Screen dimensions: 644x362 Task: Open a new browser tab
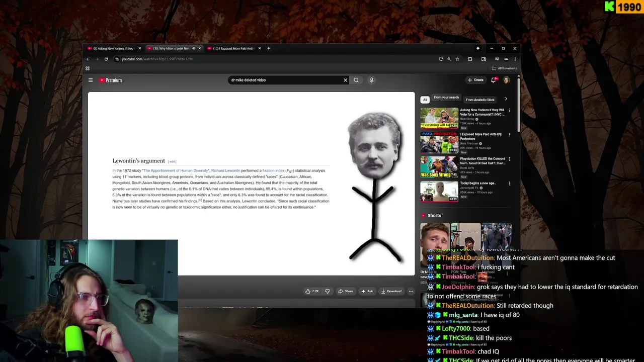(269, 48)
